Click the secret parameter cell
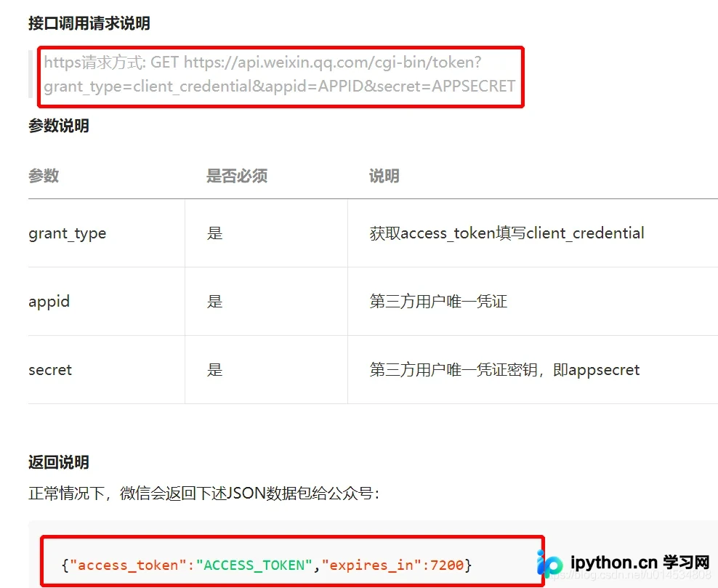718x588 pixels. point(50,369)
